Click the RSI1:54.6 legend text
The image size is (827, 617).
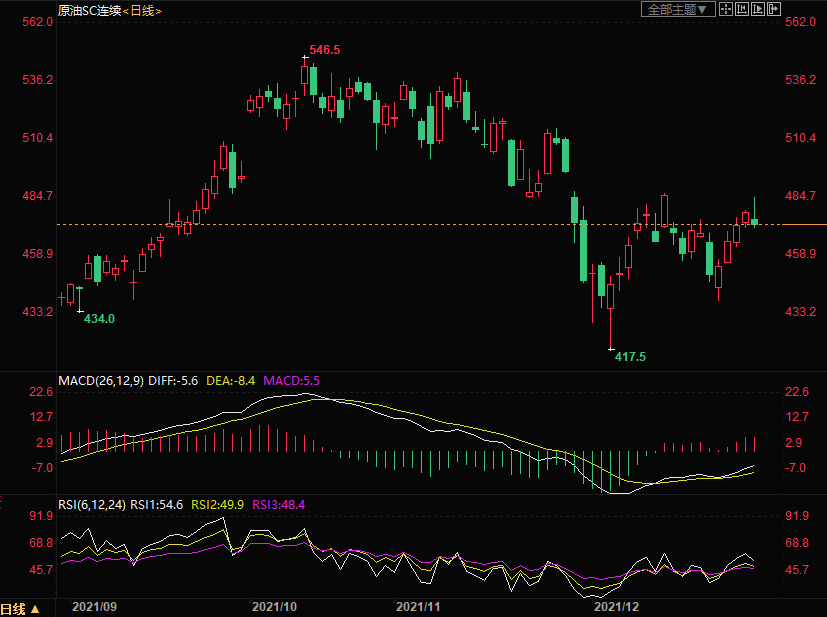click(158, 505)
